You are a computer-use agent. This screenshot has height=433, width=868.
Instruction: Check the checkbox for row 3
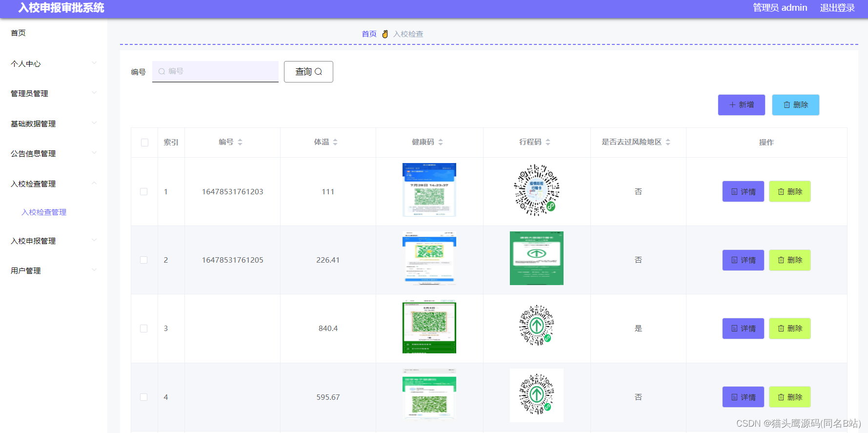tap(143, 329)
